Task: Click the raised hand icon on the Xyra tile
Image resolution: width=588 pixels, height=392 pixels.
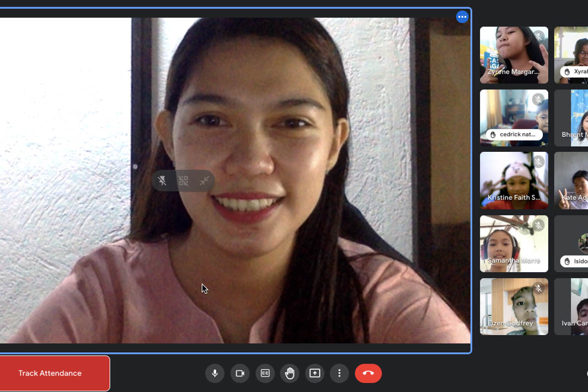Action: [567, 72]
